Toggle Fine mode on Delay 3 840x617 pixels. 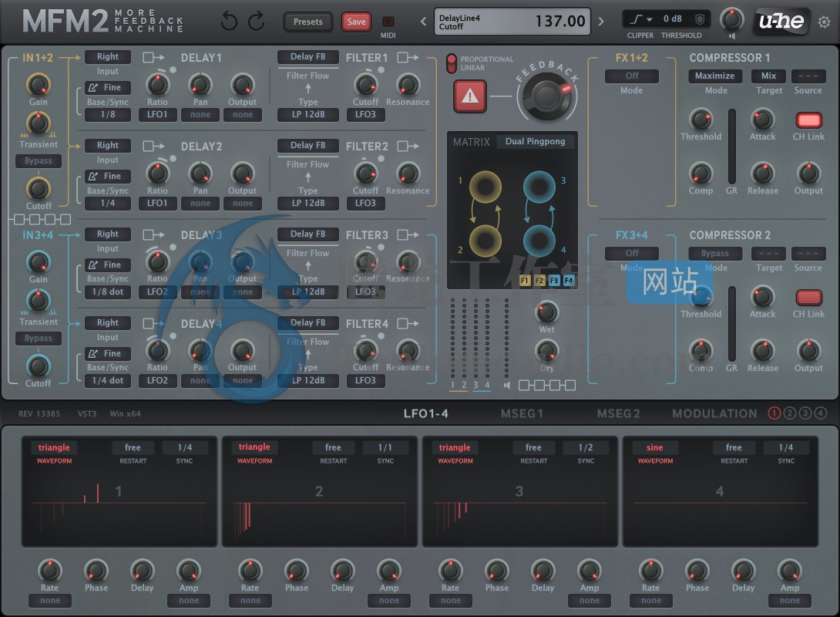pos(108,265)
